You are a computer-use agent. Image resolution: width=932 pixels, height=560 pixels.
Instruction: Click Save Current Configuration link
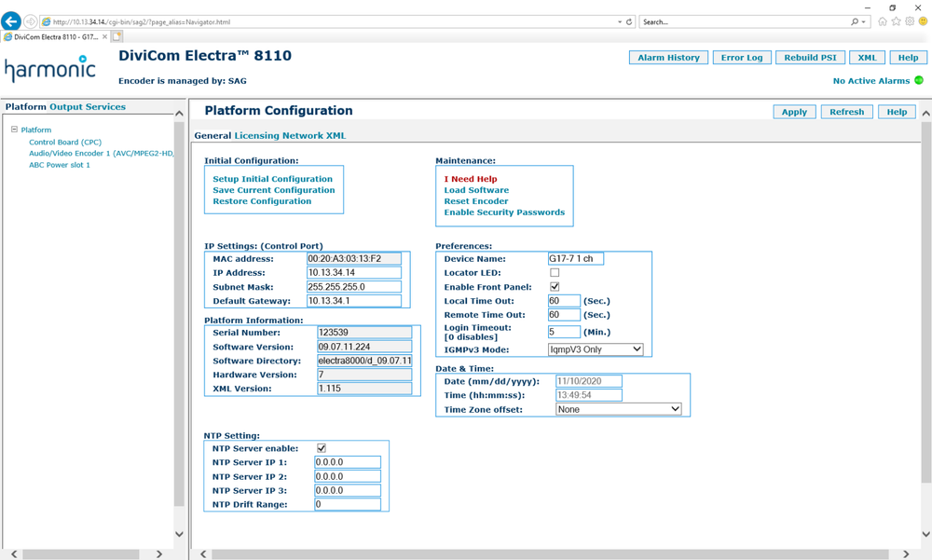[x=274, y=190]
